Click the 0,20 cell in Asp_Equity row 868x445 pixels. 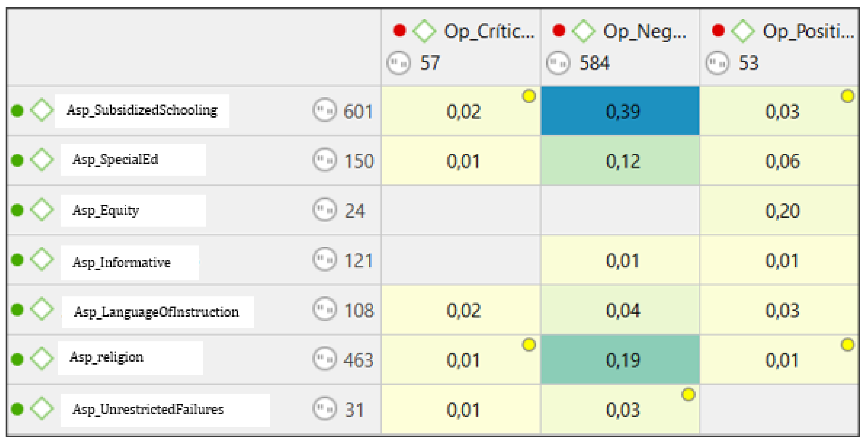(782, 211)
